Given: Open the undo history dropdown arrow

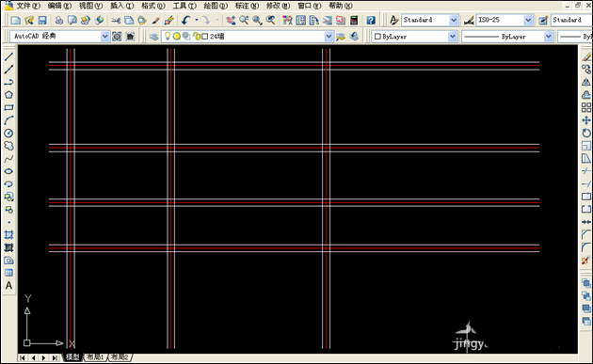Looking at the screenshot, I should 197,20.
